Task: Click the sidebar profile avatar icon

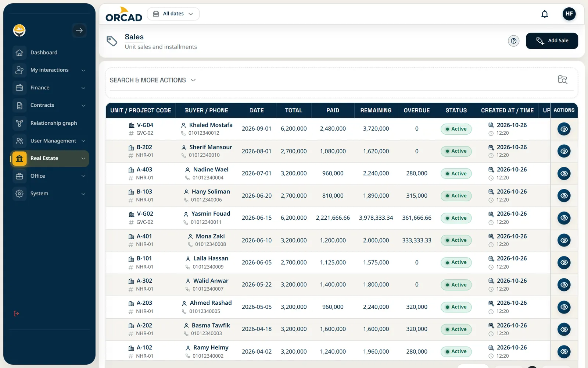Action: click(x=19, y=30)
